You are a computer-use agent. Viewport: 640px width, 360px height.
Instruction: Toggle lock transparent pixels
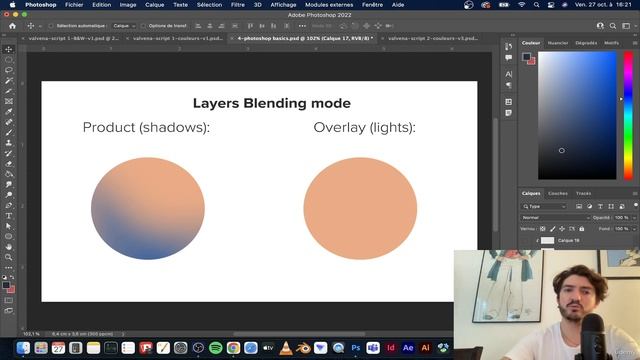pyautogui.click(x=542, y=229)
